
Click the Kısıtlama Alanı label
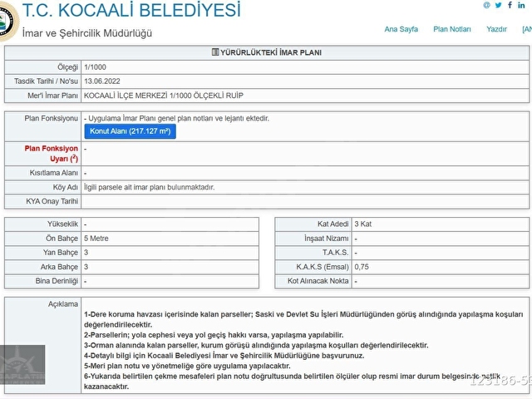53,173
